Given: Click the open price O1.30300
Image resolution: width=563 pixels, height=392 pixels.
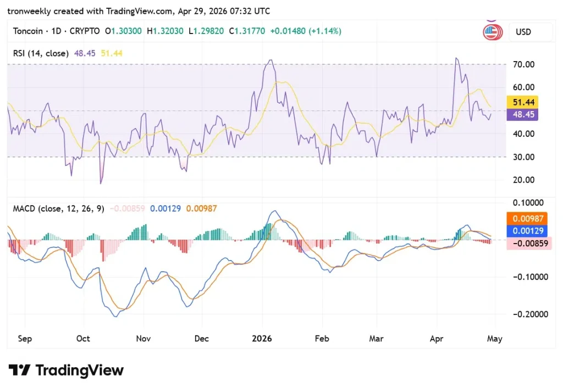Looking at the screenshot, I should 123,31.
